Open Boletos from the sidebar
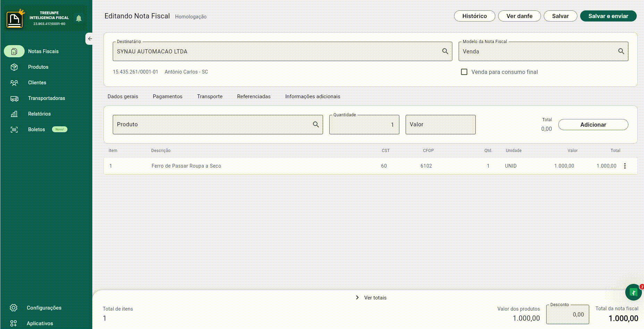This screenshot has height=329, width=644. 36,129
